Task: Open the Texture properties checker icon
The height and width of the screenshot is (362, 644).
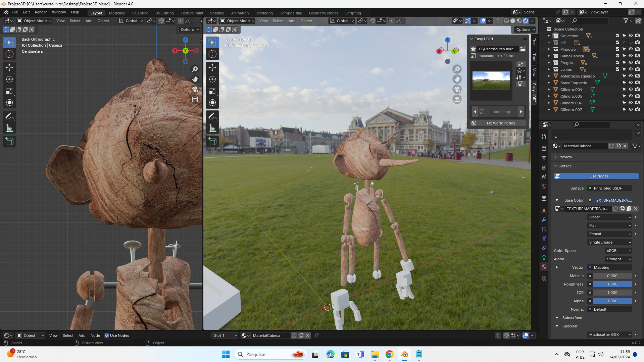Action: coord(544,279)
